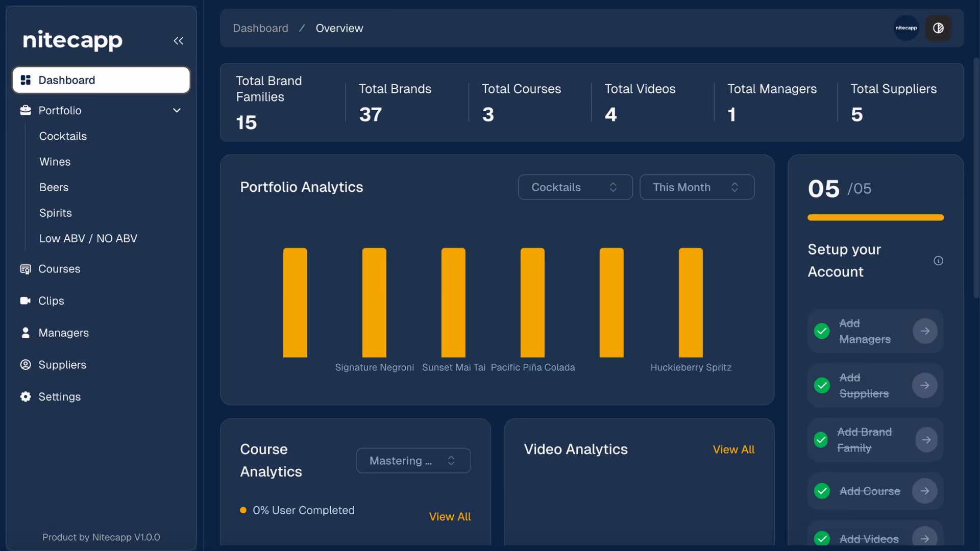
Task: Click the nitecapp profile avatar
Action: click(x=906, y=28)
